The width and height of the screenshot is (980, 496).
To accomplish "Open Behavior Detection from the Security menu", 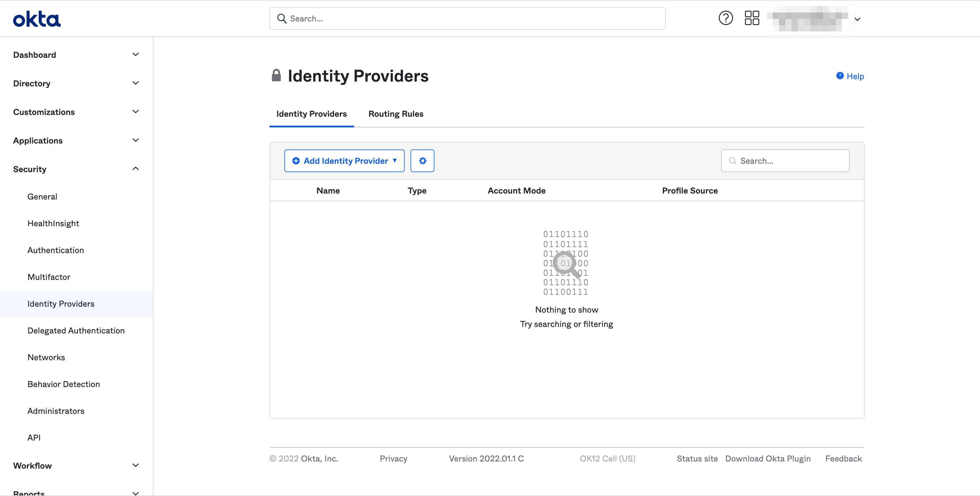I will click(x=64, y=384).
